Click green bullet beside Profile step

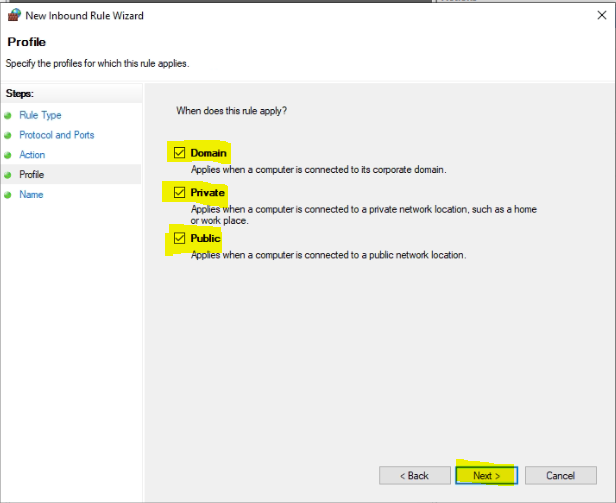pos(7,175)
